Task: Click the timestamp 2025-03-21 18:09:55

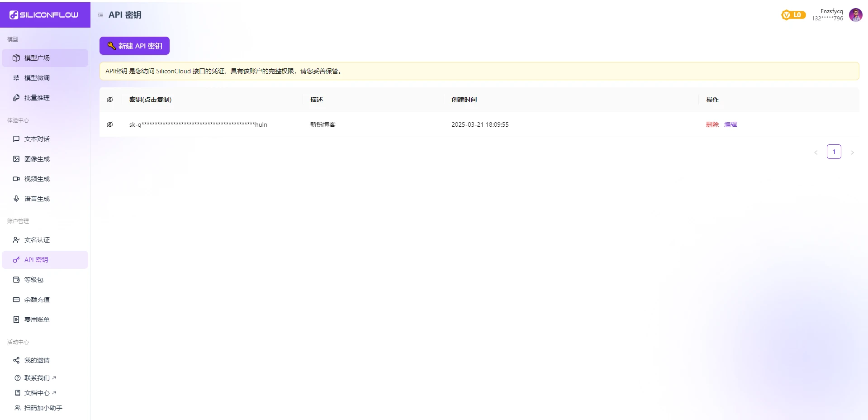Action: 480,124
